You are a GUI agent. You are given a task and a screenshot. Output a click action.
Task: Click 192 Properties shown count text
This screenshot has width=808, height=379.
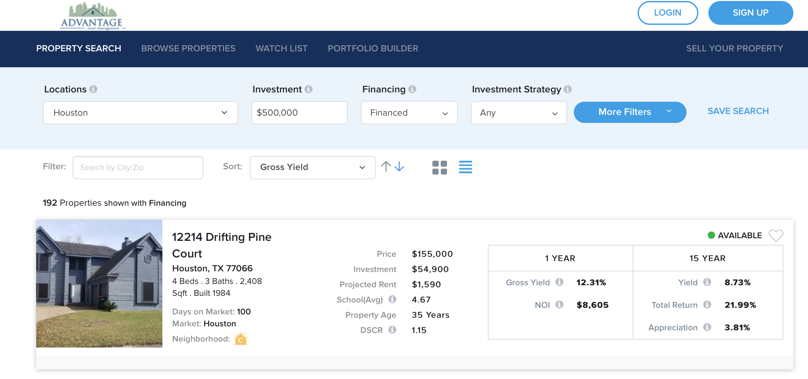tap(114, 203)
